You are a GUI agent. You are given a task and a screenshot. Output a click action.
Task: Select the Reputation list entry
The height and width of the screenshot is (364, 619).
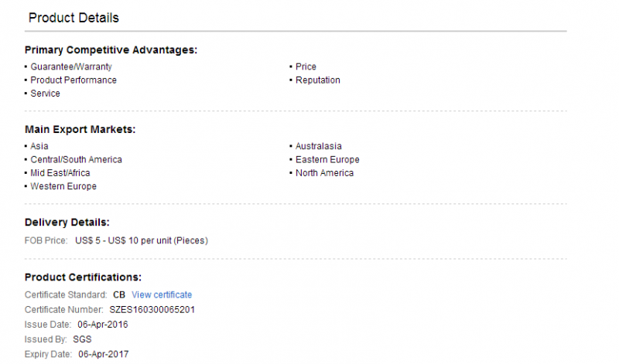point(318,80)
